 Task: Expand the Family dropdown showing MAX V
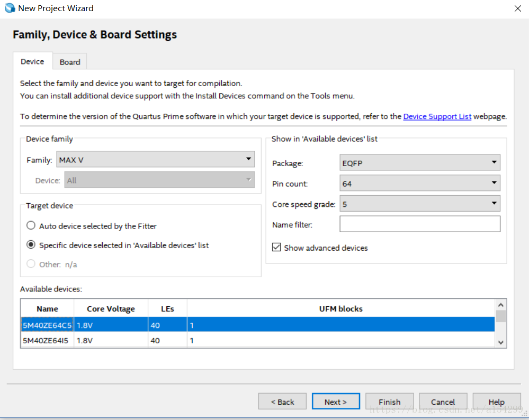(x=155, y=159)
